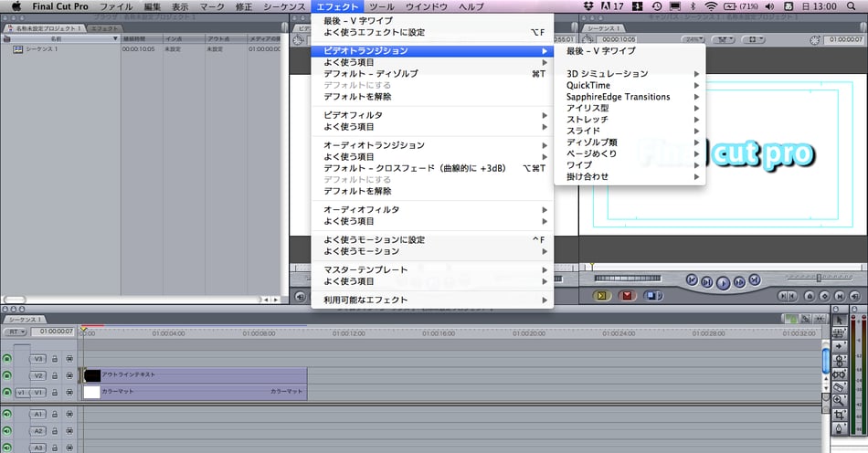
Task: Open the Canvas zoom percentage dropdown
Action: coord(693,40)
